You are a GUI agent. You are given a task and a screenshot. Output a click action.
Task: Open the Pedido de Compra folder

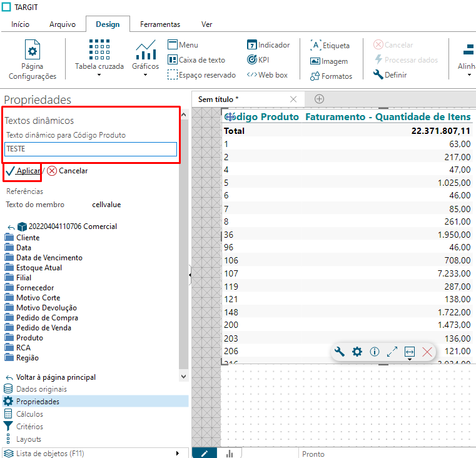pyautogui.click(x=41, y=318)
